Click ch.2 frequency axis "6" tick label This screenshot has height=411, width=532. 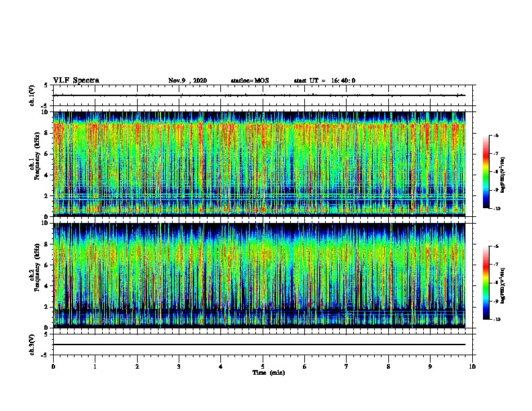(x=46, y=265)
